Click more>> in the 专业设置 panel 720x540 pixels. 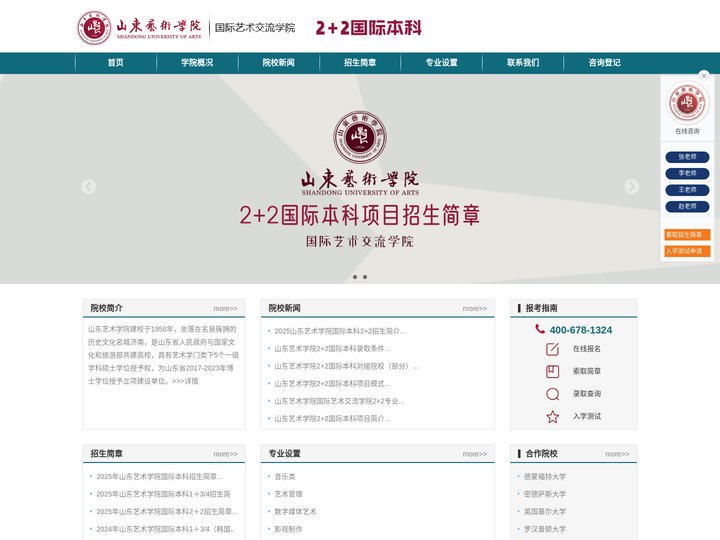(x=475, y=454)
